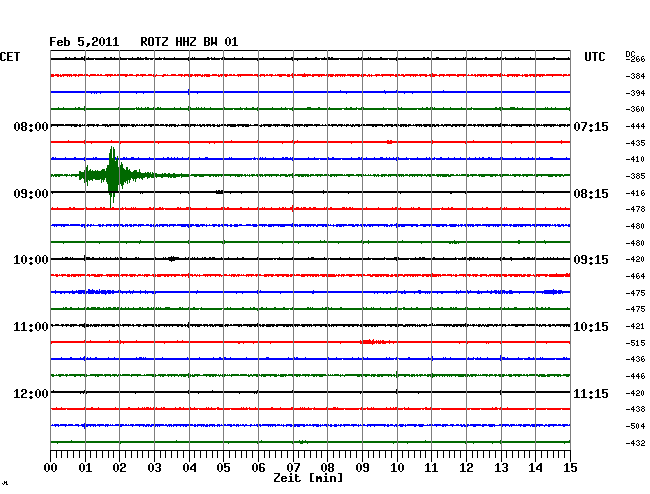Click the DC offset value '-432'

[x=635, y=443]
